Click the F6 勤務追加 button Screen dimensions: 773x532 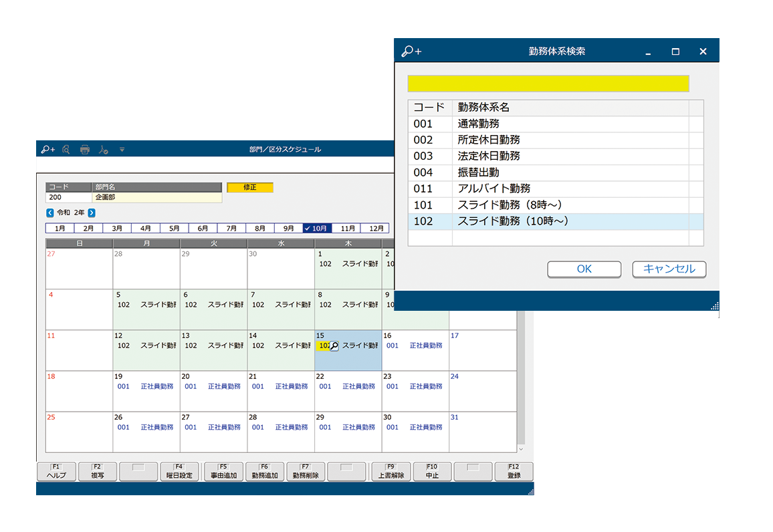pyautogui.click(x=265, y=471)
